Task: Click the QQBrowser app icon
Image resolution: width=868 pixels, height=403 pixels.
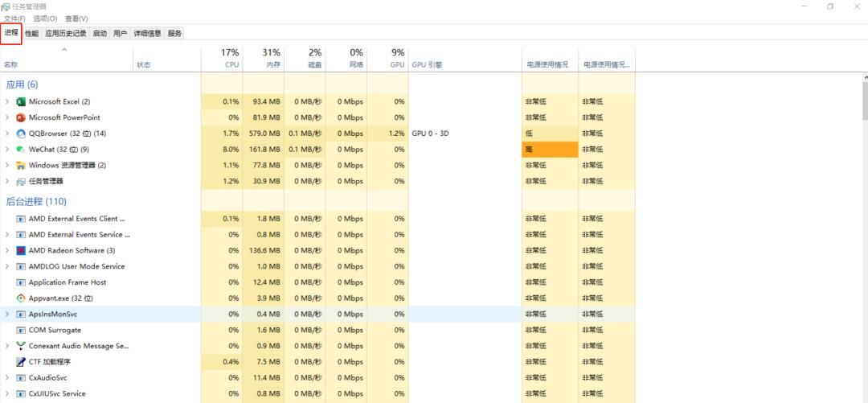Action: point(21,134)
